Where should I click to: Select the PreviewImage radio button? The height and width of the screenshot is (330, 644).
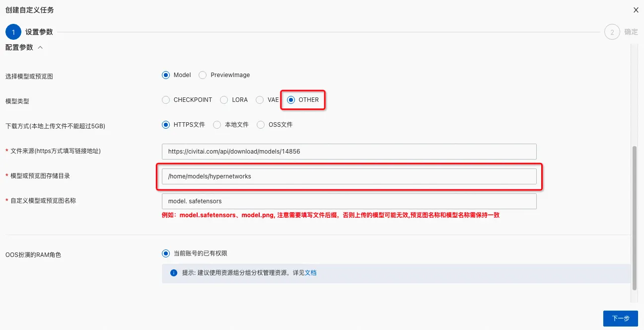(x=203, y=75)
